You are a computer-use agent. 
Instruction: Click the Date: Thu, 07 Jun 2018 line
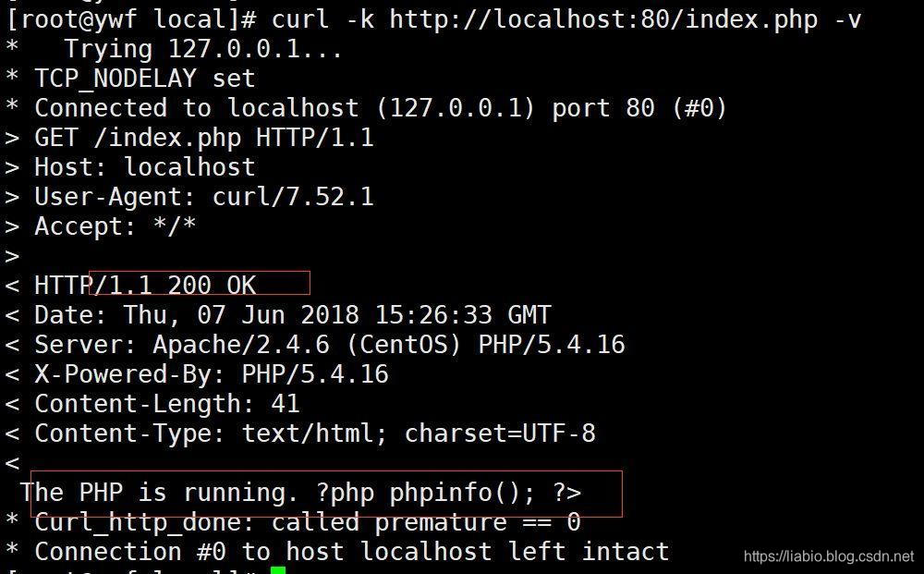[292, 314]
